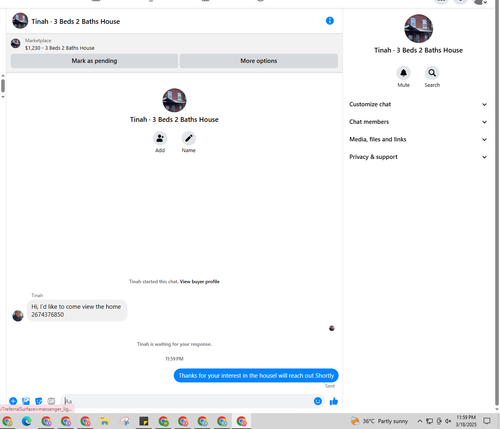Mute this conversation with the bell icon
The width and height of the screenshot is (500, 429).
point(403,73)
